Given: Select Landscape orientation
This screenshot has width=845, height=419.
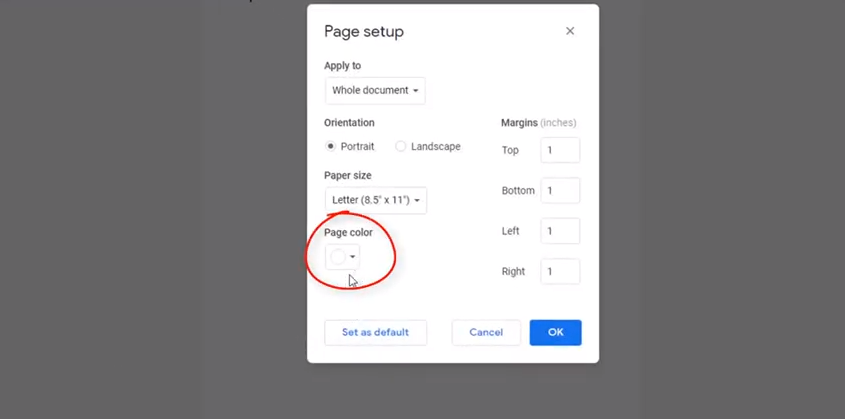Looking at the screenshot, I should 400,146.
